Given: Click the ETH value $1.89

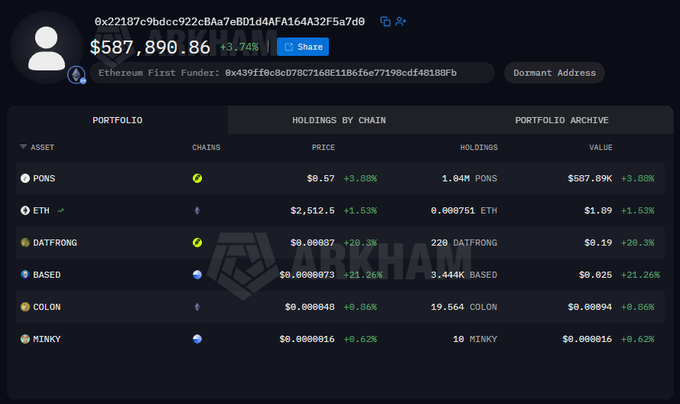Looking at the screenshot, I should click(598, 210).
